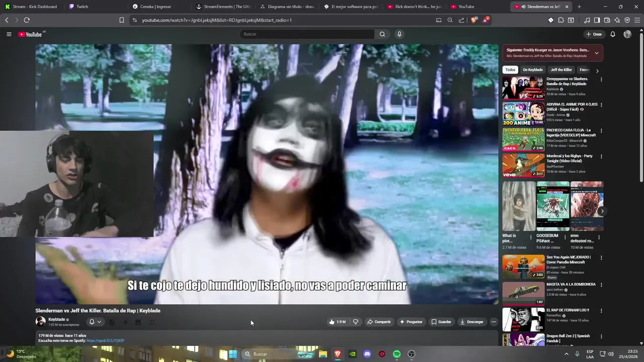Show hidden system tray icons chevron
The image size is (644, 362).
pyautogui.click(x=567, y=354)
